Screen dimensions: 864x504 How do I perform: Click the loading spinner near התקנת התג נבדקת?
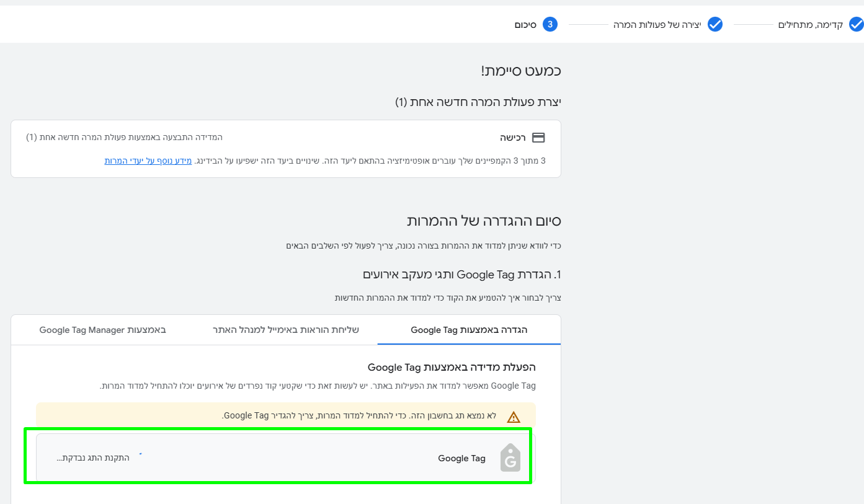(x=141, y=454)
